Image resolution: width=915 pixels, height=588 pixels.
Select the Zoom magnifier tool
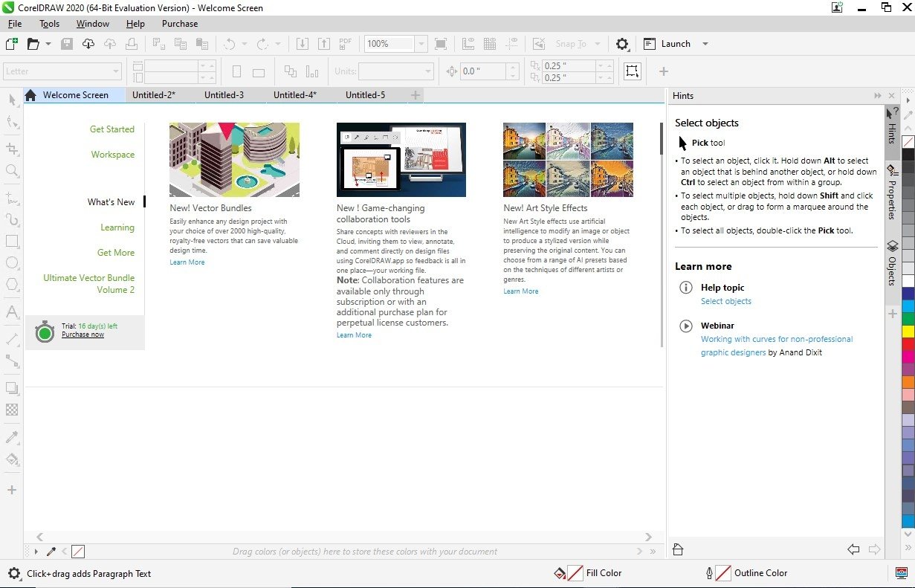12,171
